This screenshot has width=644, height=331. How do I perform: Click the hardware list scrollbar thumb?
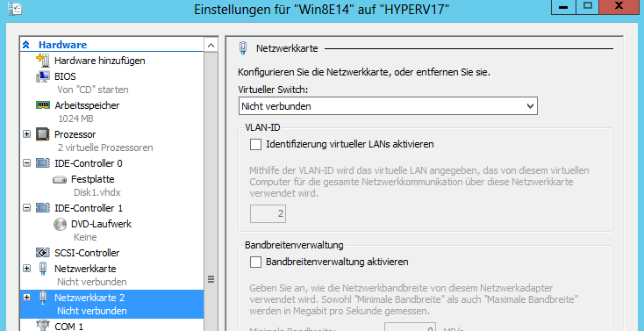pyautogui.click(x=211, y=279)
